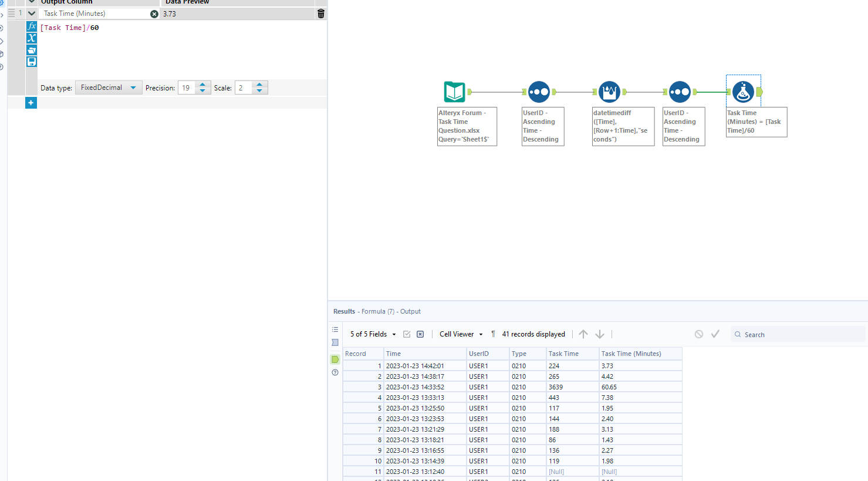This screenshot has width=868, height=481.
Task: Open the FixedDecimal data type dropdown
Action: [109, 87]
